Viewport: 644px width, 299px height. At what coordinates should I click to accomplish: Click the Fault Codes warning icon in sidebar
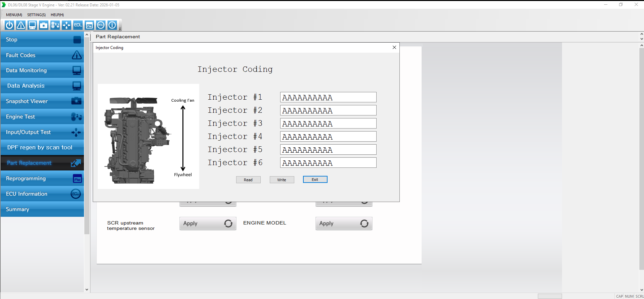click(x=77, y=55)
